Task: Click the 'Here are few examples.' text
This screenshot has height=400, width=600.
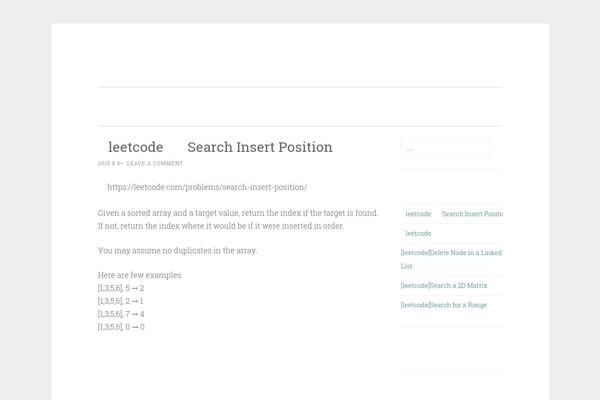Action: [140, 275]
